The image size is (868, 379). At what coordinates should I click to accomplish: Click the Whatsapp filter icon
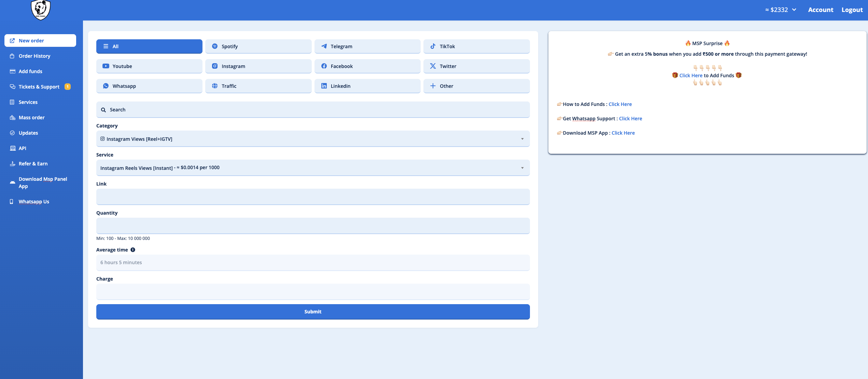point(106,86)
